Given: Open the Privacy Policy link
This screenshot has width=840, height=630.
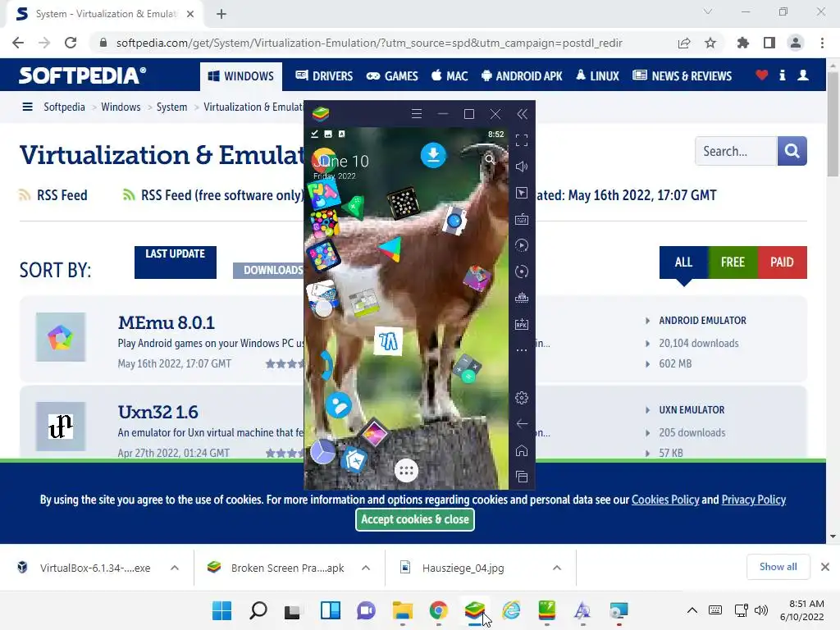Looking at the screenshot, I should click(x=754, y=500).
